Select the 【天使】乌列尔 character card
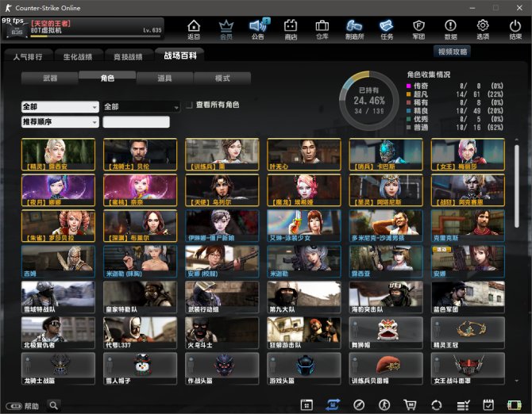Viewport: 532px width, 414px height. coord(222,190)
